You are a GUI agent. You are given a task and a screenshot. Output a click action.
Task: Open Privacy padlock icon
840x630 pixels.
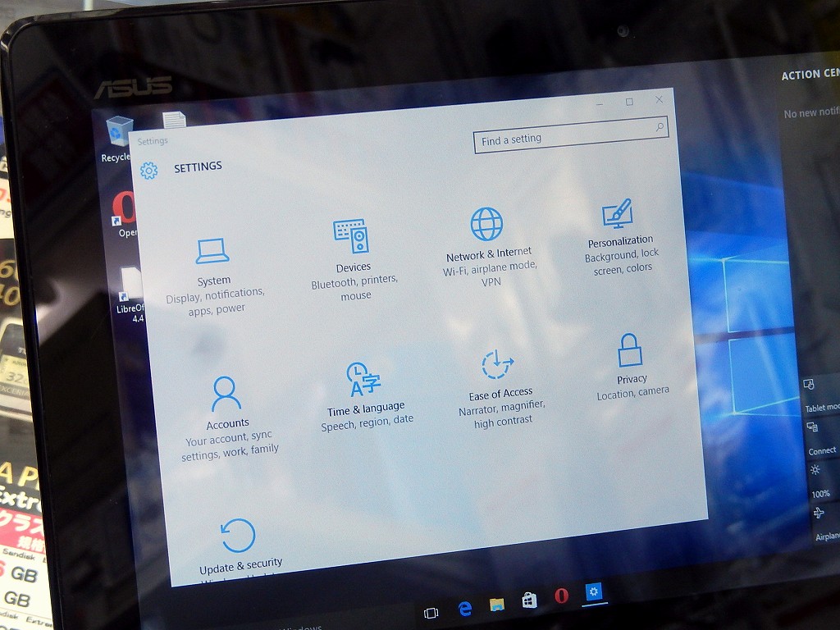click(629, 349)
